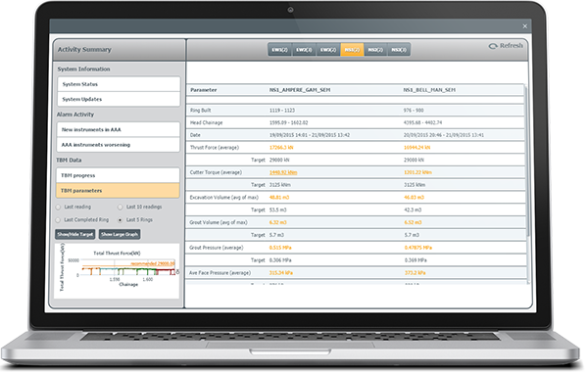Open the NS3 tab
The image size is (588, 373).
pyautogui.click(x=399, y=50)
